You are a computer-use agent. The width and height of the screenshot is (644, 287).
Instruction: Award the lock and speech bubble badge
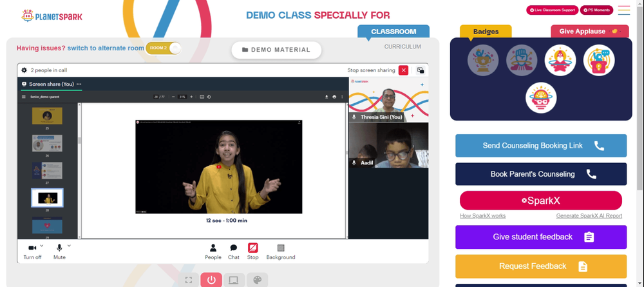(599, 61)
